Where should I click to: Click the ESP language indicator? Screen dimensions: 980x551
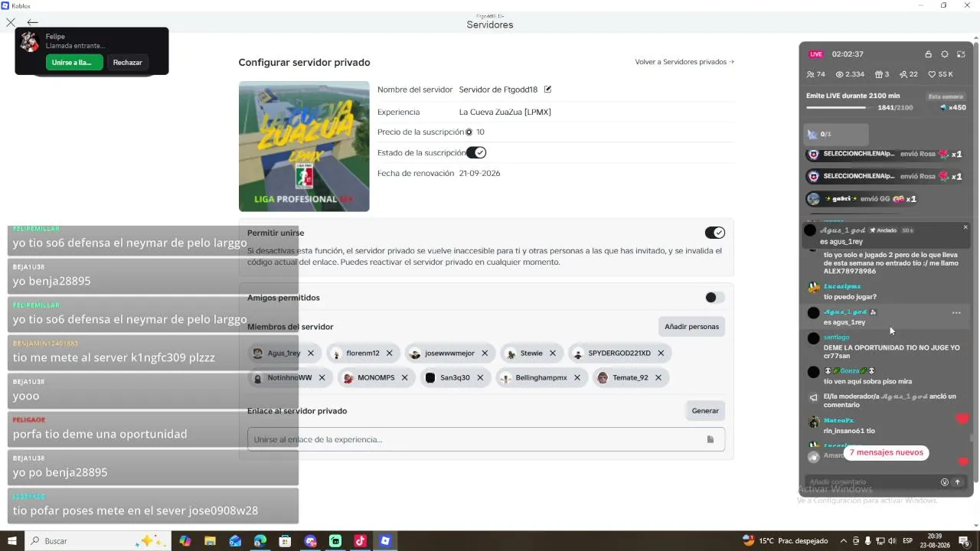(x=907, y=541)
